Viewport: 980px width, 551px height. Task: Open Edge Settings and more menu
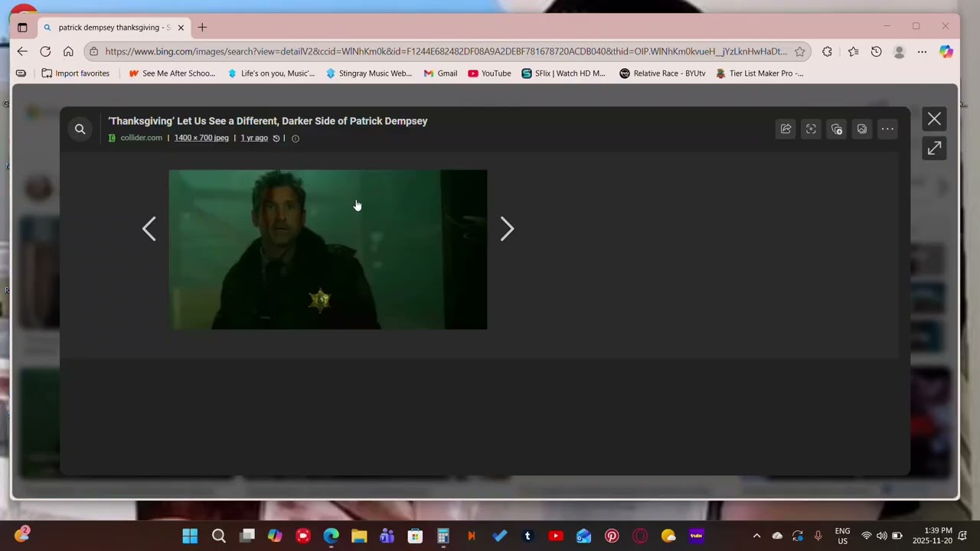(x=923, y=51)
